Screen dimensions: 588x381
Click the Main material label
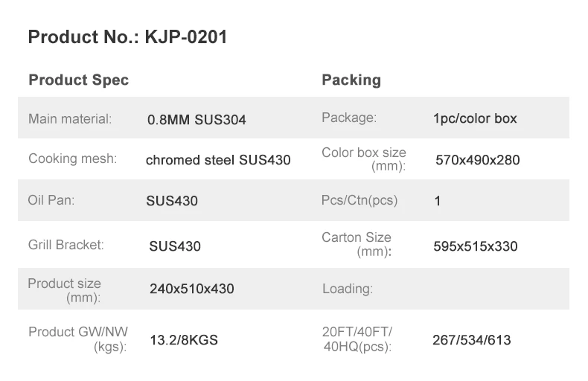click(70, 118)
